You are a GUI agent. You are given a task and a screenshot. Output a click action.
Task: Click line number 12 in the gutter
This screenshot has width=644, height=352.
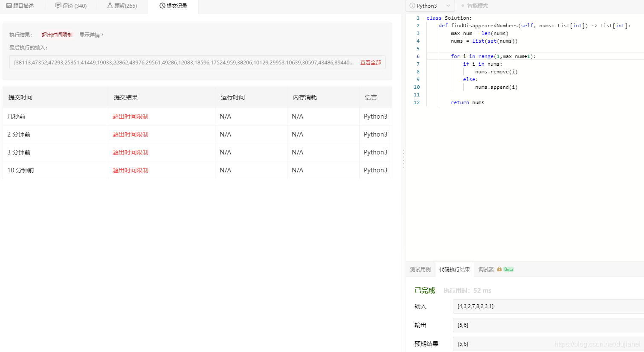tap(417, 102)
